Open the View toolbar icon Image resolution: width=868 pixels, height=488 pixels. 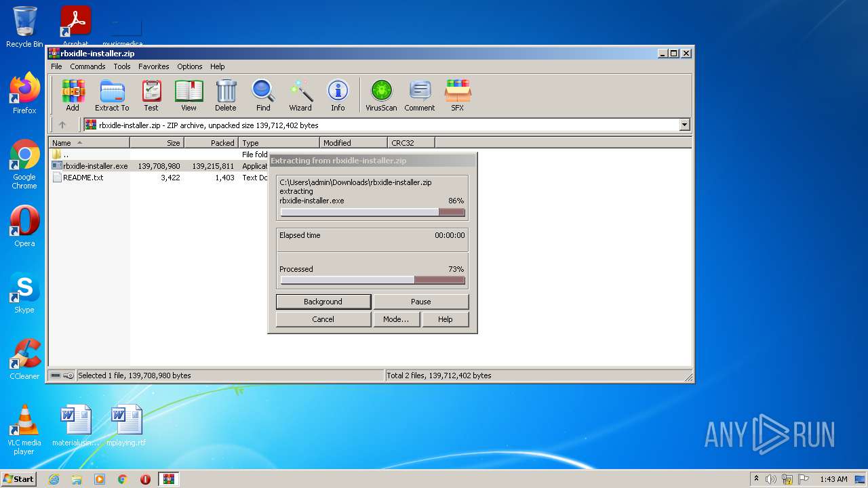pos(189,95)
